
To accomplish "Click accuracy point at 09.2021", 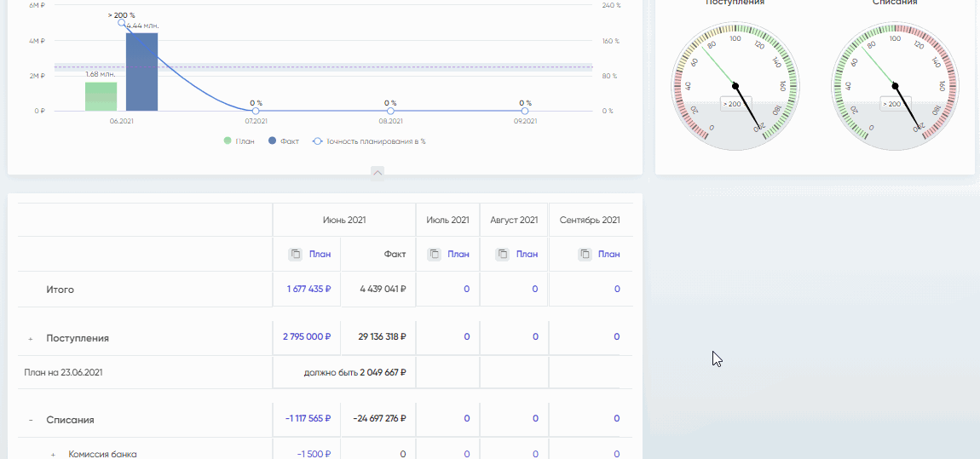I will [x=525, y=111].
